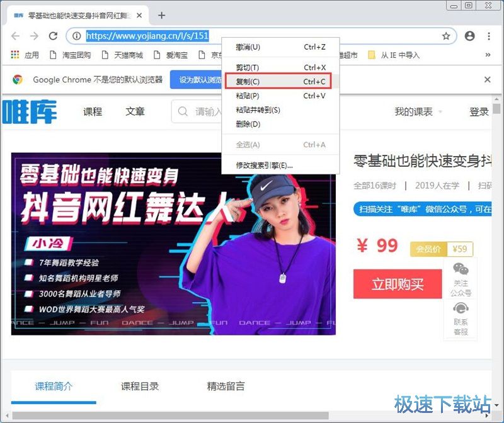Image resolution: width=504 pixels, height=423 pixels.
Task: Click 设为默认浏览器 button
Action: (x=196, y=80)
